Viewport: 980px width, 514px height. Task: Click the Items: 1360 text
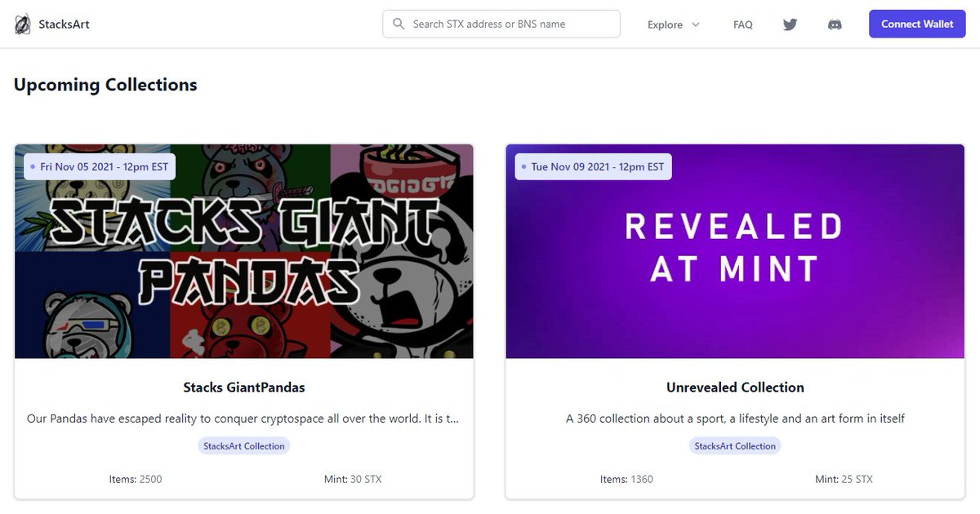(x=626, y=479)
